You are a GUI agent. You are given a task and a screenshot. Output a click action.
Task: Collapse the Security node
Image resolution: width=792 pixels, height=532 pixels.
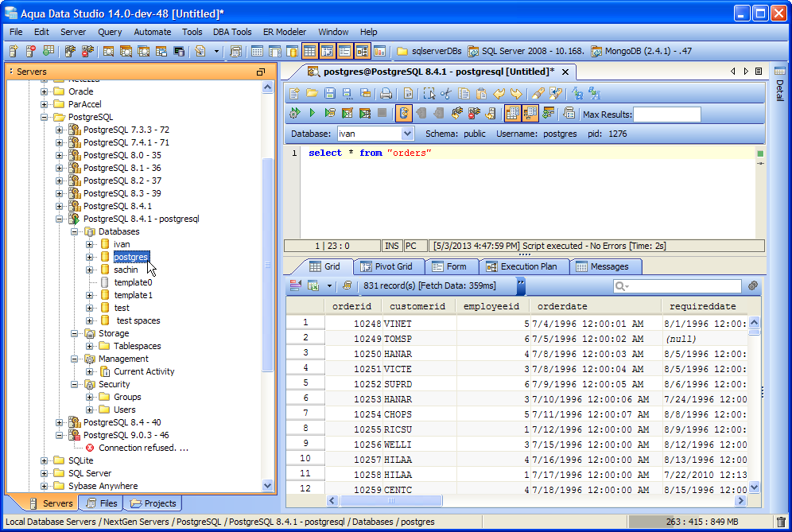(x=74, y=384)
